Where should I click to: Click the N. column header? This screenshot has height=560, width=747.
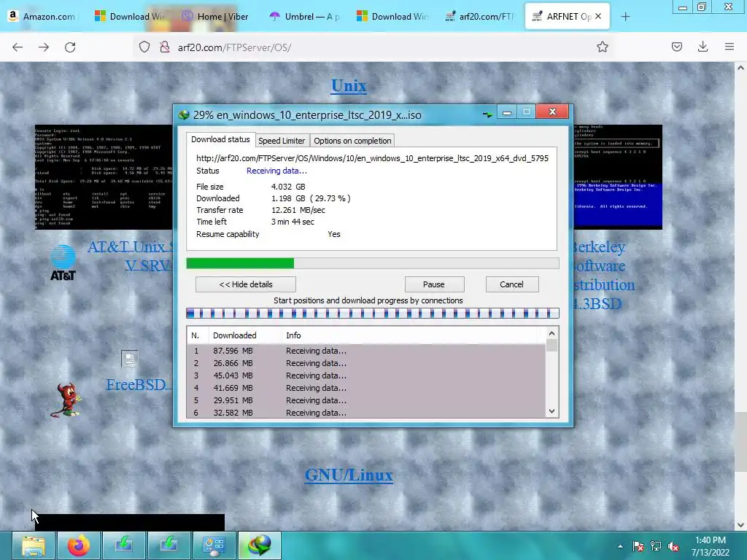coord(198,335)
